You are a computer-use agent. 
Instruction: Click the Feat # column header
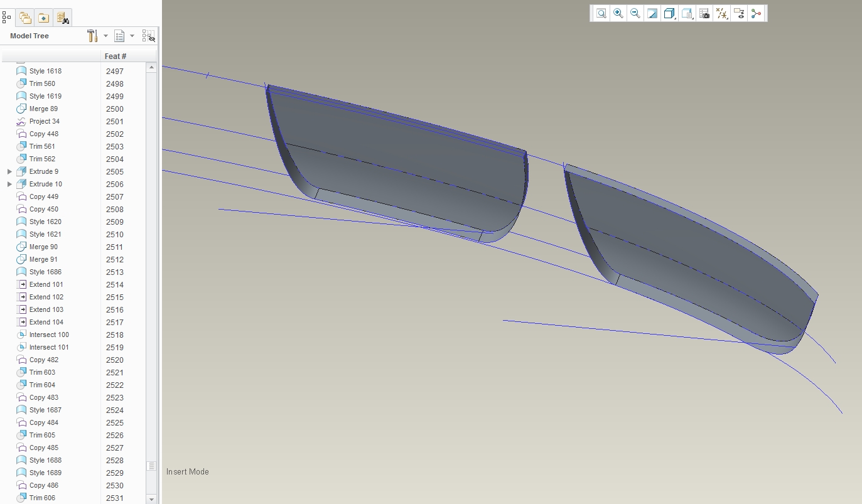click(x=116, y=56)
